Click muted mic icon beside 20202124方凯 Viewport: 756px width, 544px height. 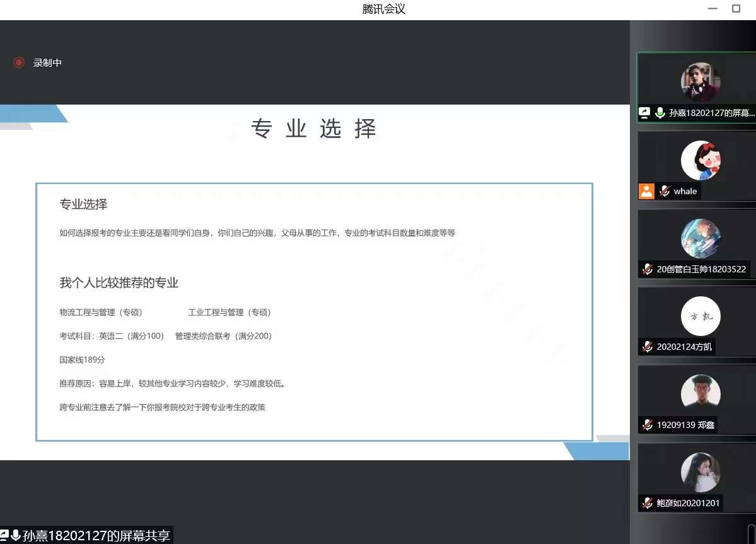[647, 347]
